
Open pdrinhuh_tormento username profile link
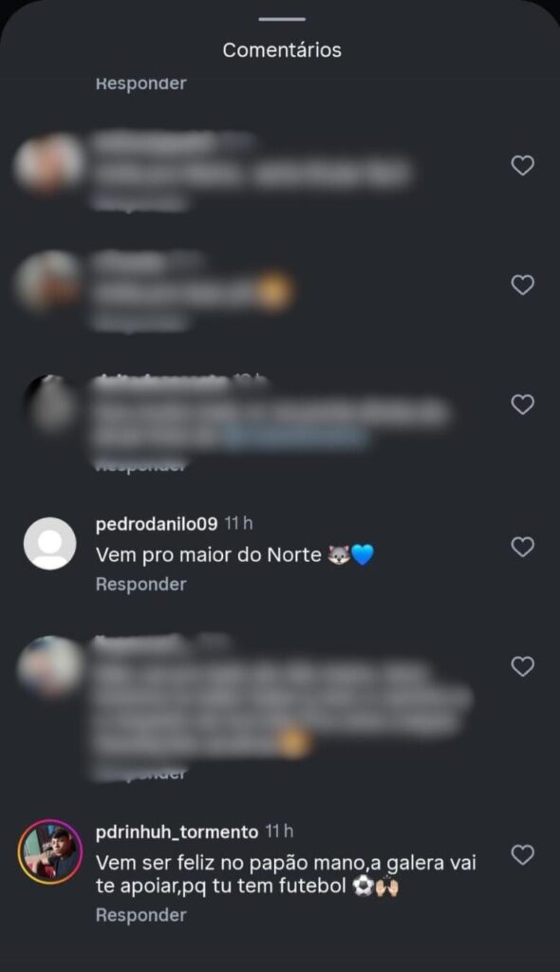click(177, 832)
